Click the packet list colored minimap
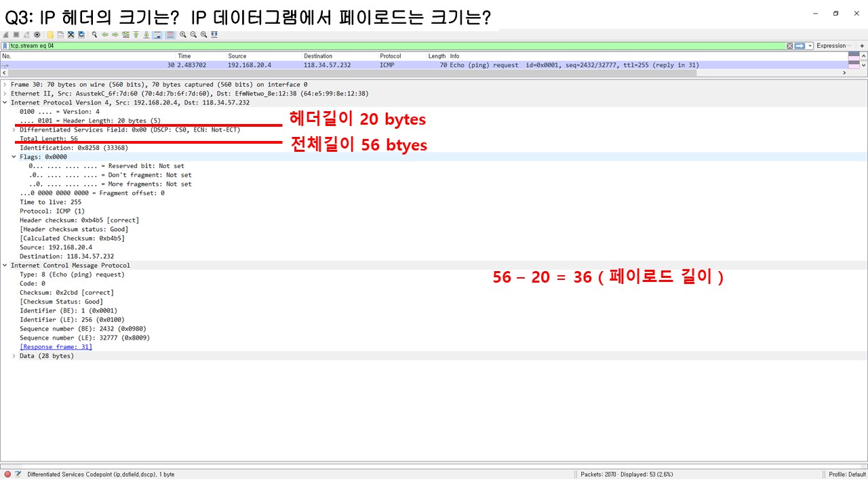Image resolution: width=868 pixels, height=488 pixels. (x=854, y=61)
